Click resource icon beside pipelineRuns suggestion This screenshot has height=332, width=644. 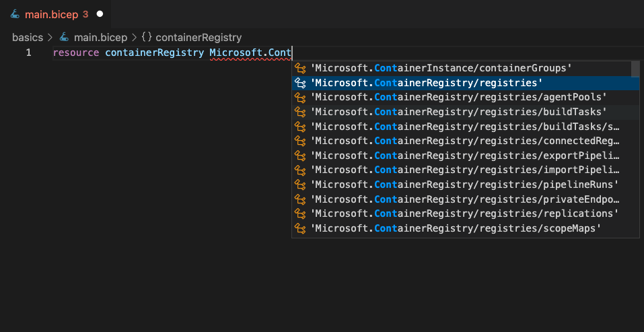tap(301, 185)
